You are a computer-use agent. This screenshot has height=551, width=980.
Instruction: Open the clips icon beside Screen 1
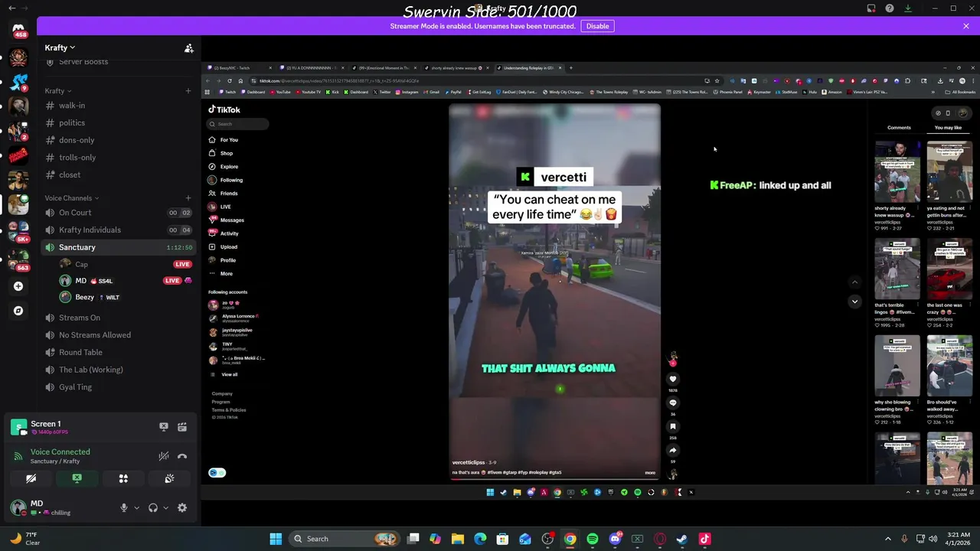182,427
